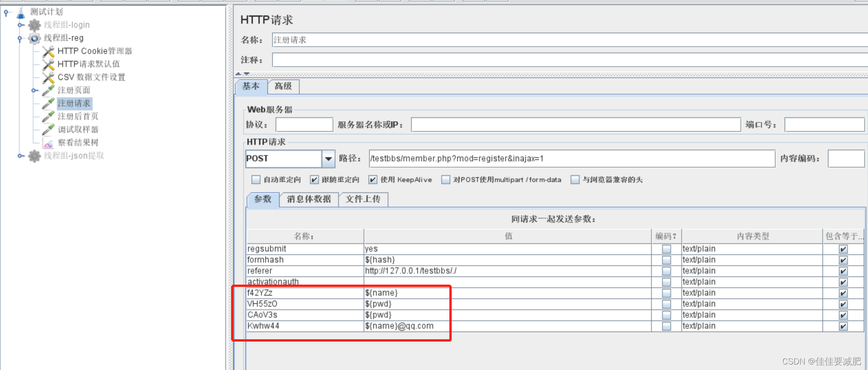This screenshot has width=868, height=370.
Task: Click text/plain cell in regsubmit row
Action: click(x=752, y=249)
